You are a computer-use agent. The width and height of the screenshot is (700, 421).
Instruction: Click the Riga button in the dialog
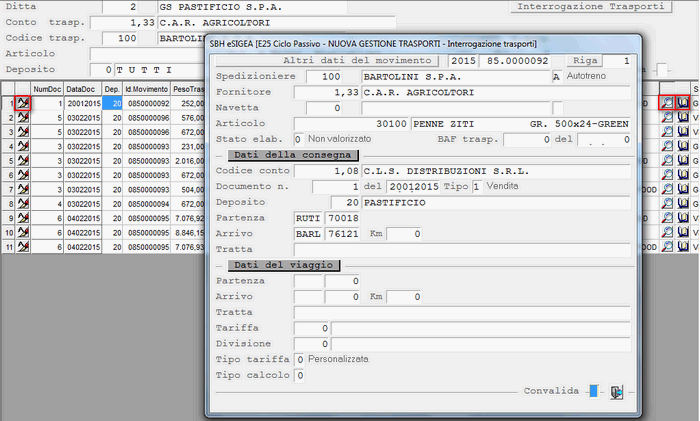pyautogui.click(x=585, y=60)
